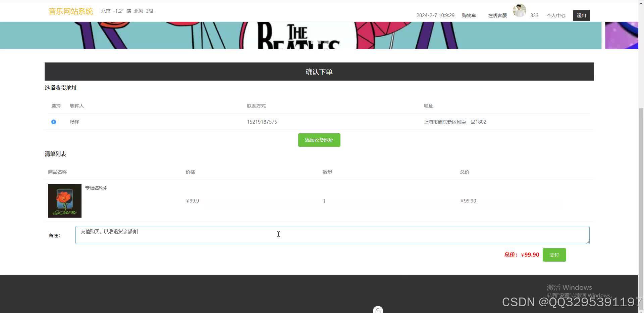Click the 专辑名称4 album cover thumbnail

[x=65, y=201]
